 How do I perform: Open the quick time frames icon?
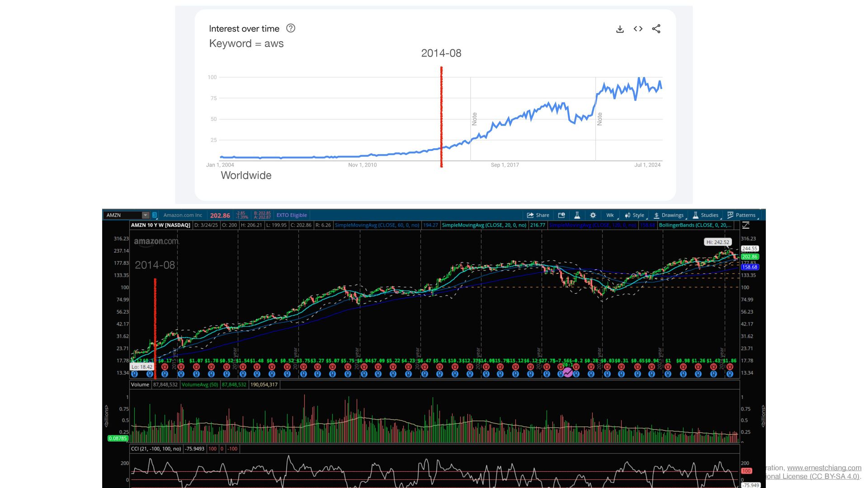561,215
